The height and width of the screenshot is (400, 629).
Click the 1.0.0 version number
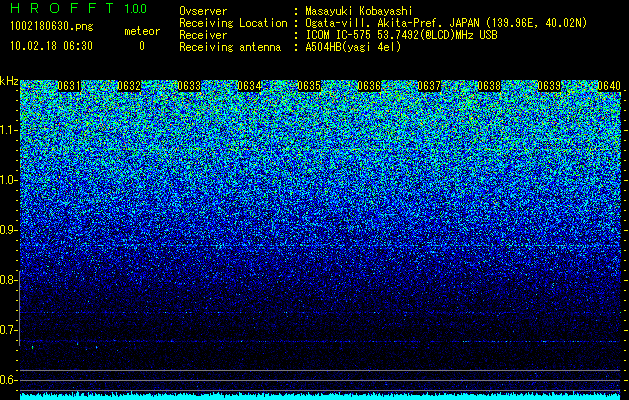coord(136,8)
